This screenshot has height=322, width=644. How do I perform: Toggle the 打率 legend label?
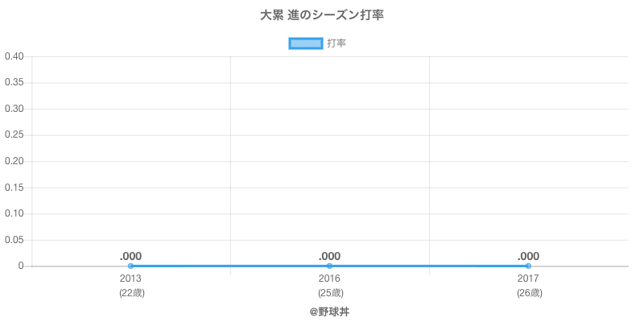click(336, 43)
